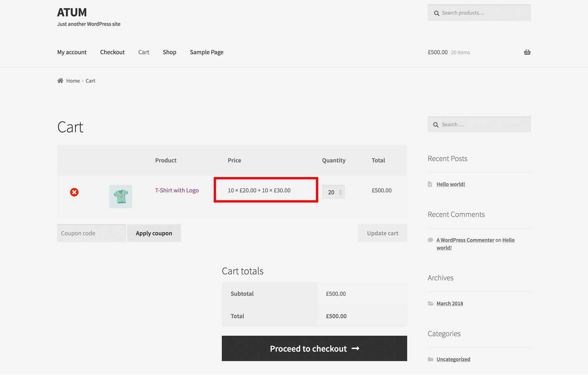The height and width of the screenshot is (375, 588).
Task: Remove T-Shirt with Logo from cart
Action: 74,192
